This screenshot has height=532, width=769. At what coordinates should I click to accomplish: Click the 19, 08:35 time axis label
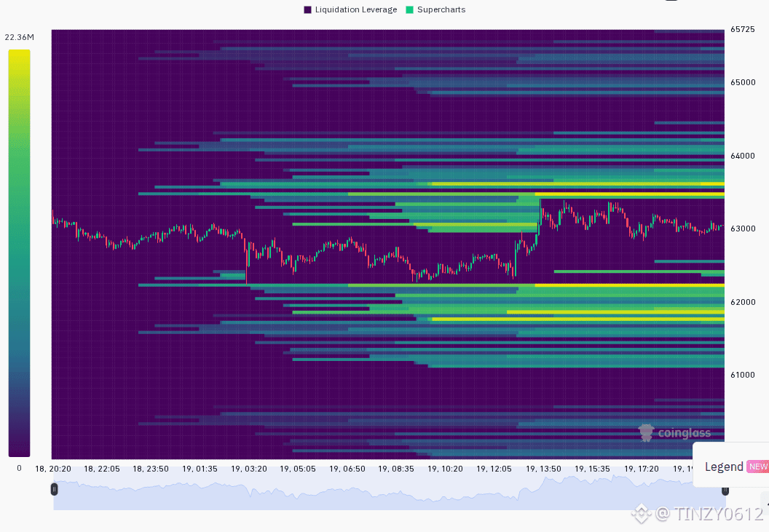point(395,469)
